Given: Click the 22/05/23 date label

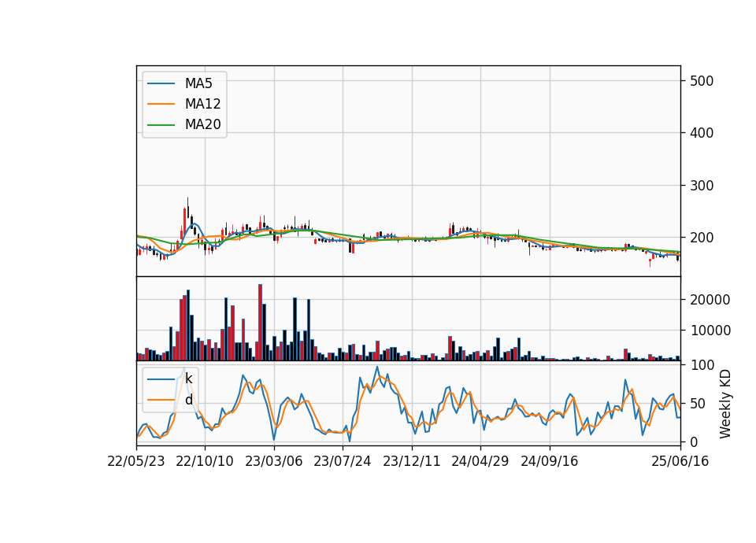Looking at the screenshot, I should click(x=136, y=461).
